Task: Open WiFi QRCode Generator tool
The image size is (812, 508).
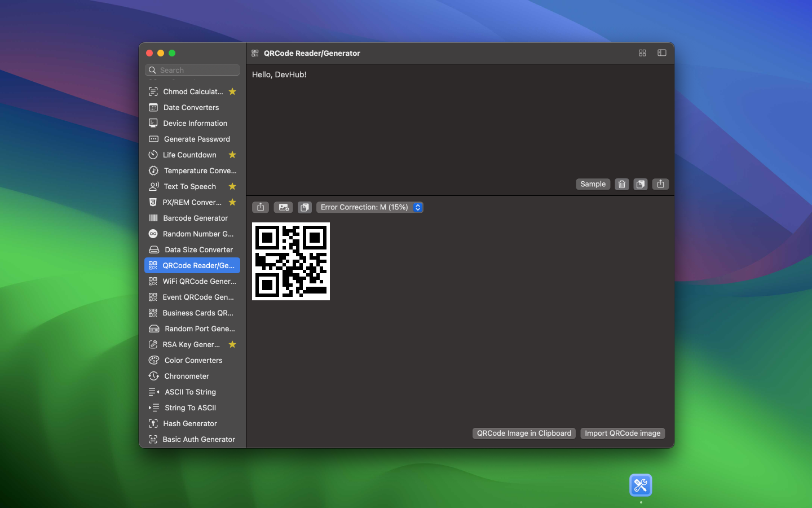Action: coord(192,281)
